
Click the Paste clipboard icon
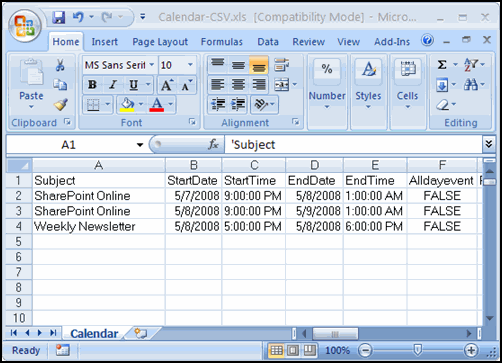pyautogui.click(x=31, y=71)
